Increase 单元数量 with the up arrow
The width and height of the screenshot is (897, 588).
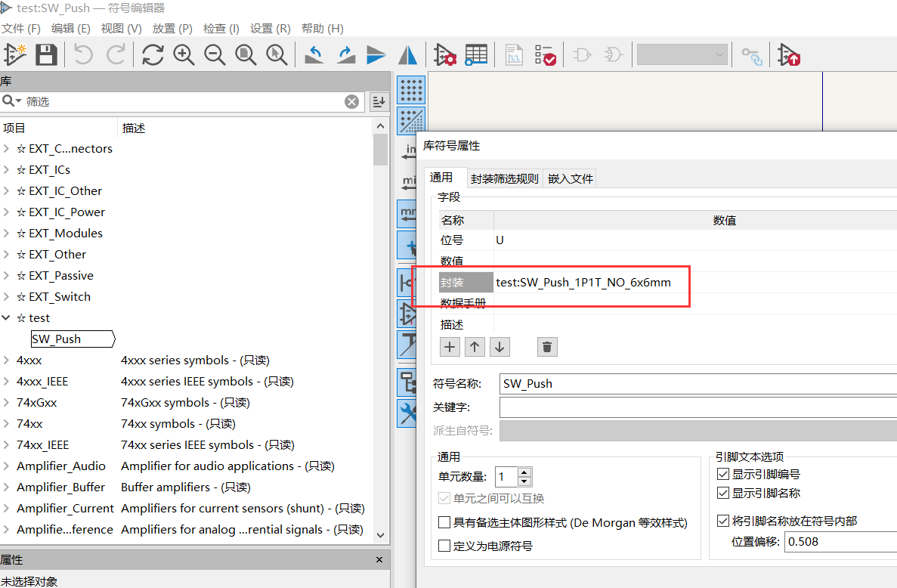(x=524, y=472)
